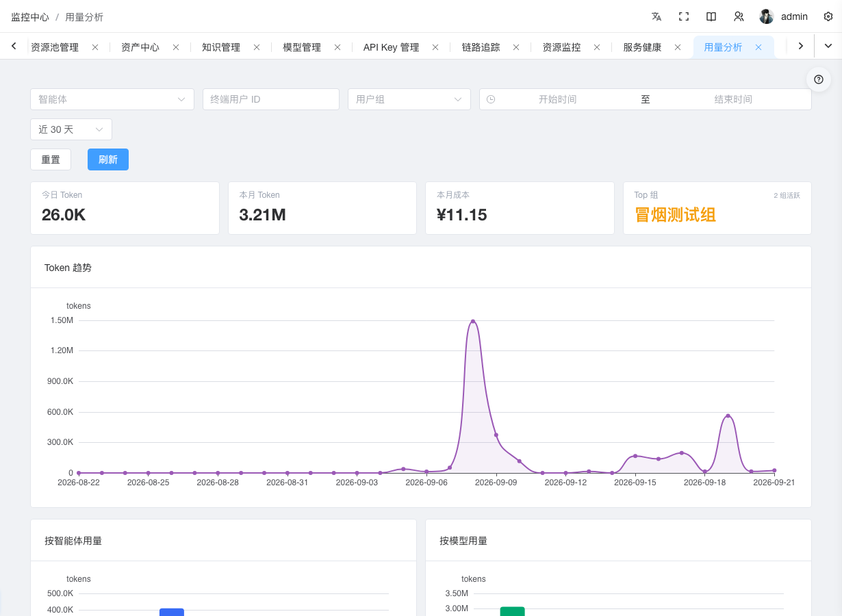Click the green bar in 按模型用量 chart

512,611
